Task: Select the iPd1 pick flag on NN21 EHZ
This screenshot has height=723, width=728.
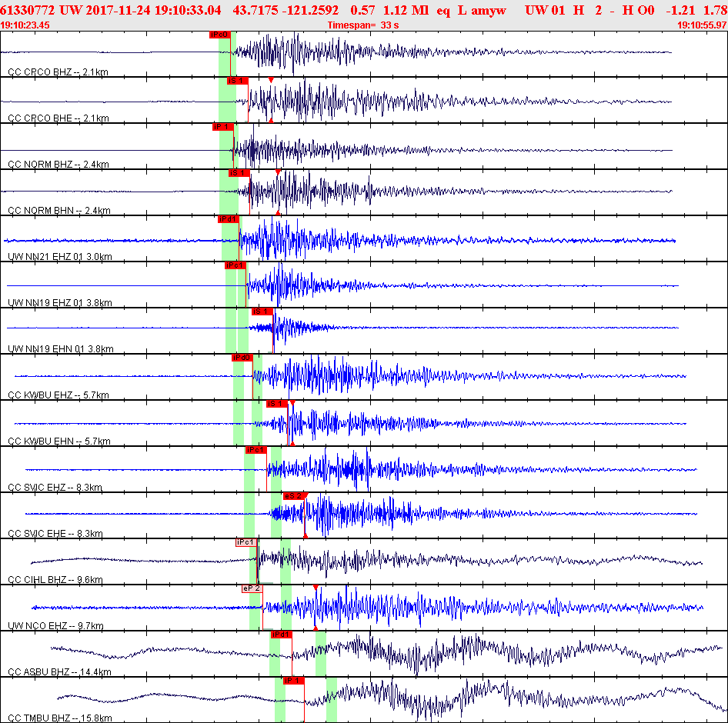Action: [x=229, y=219]
